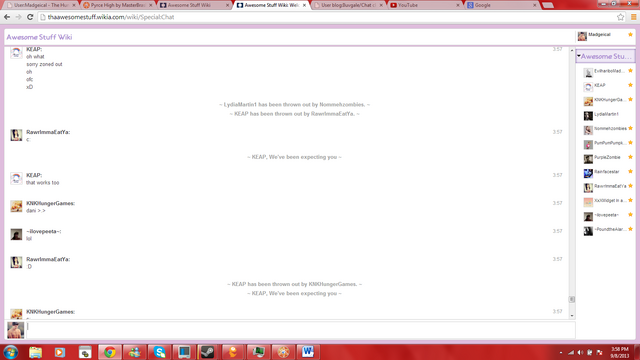Open Skype from the taskbar
Image resolution: width=640 pixels, height=360 pixels.
[x=159, y=352]
